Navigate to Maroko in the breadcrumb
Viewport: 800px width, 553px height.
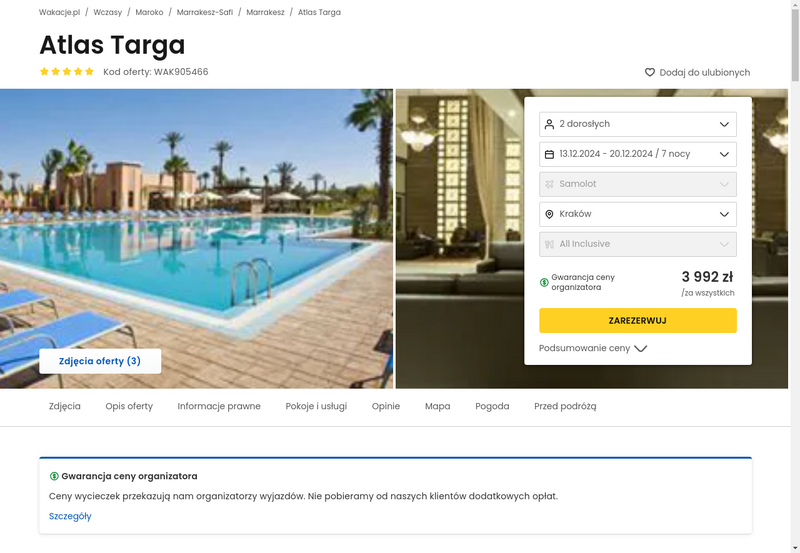[x=149, y=12]
